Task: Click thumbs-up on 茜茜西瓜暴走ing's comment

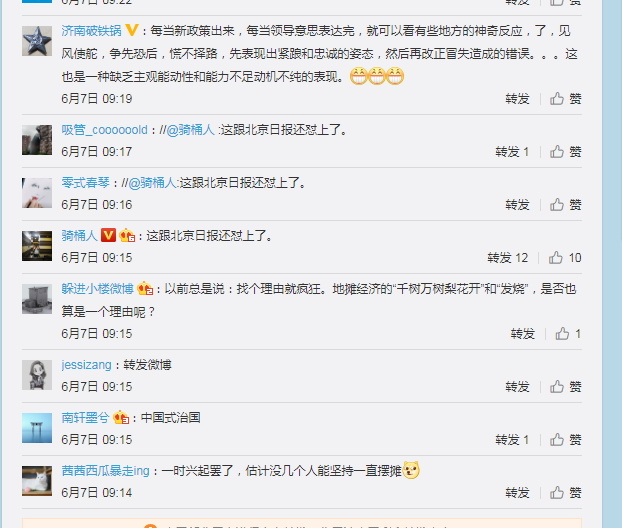Action: click(565, 493)
